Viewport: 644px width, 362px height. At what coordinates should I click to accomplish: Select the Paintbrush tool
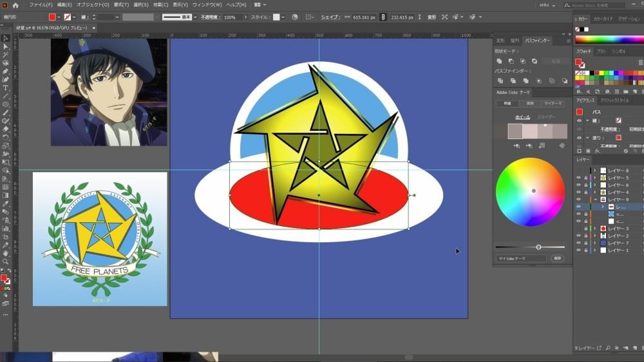[5, 113]
